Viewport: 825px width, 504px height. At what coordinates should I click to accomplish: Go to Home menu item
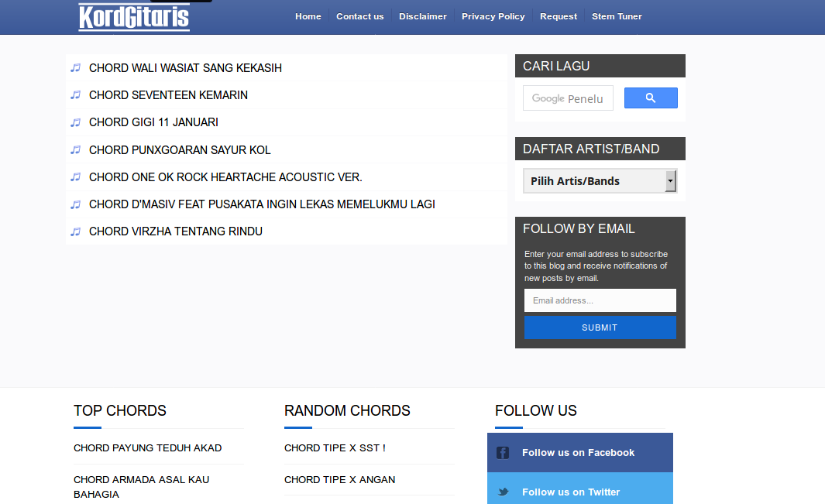[x=308, y=16]
